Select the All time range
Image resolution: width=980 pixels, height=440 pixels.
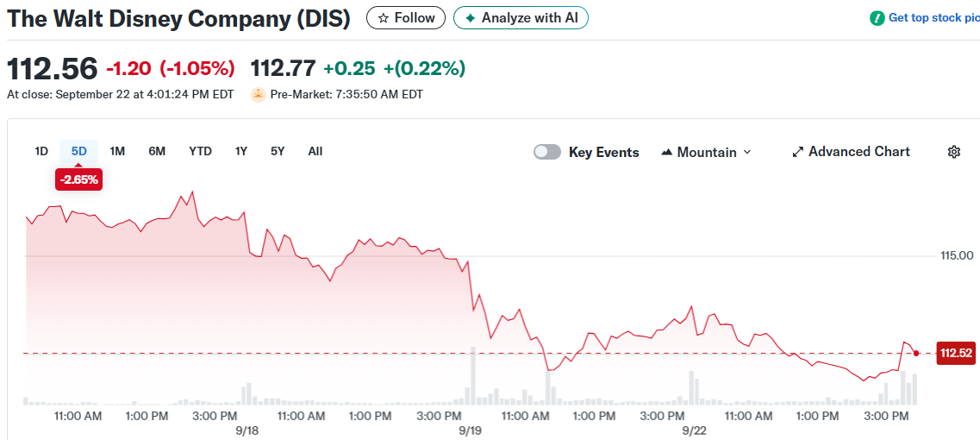click(x=315, y=152)
